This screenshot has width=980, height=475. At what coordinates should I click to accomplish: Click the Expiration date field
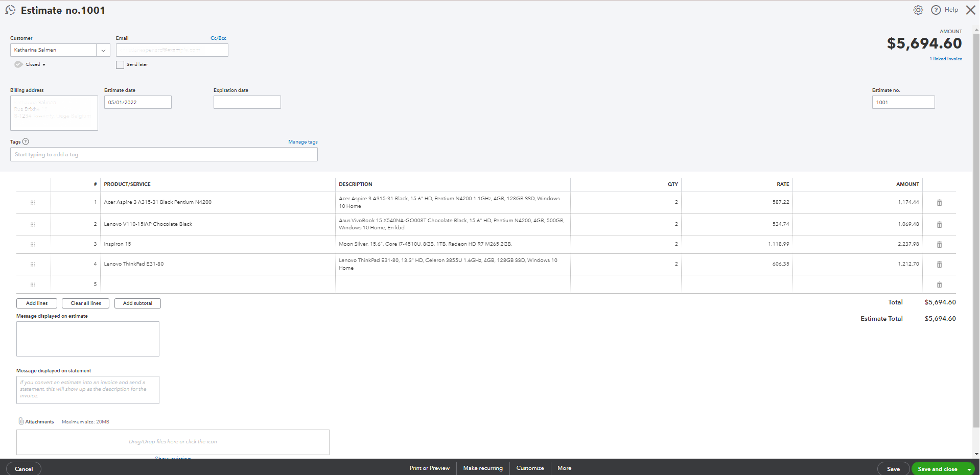(247, 102)
